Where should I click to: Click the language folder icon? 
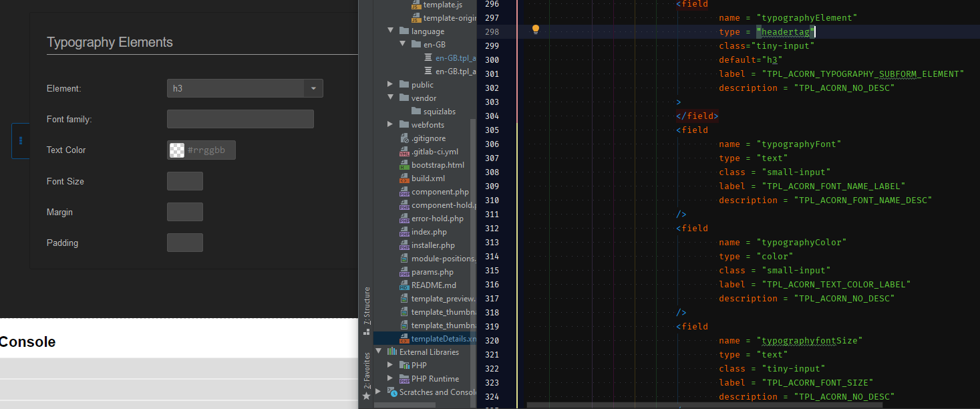(403, 31)
